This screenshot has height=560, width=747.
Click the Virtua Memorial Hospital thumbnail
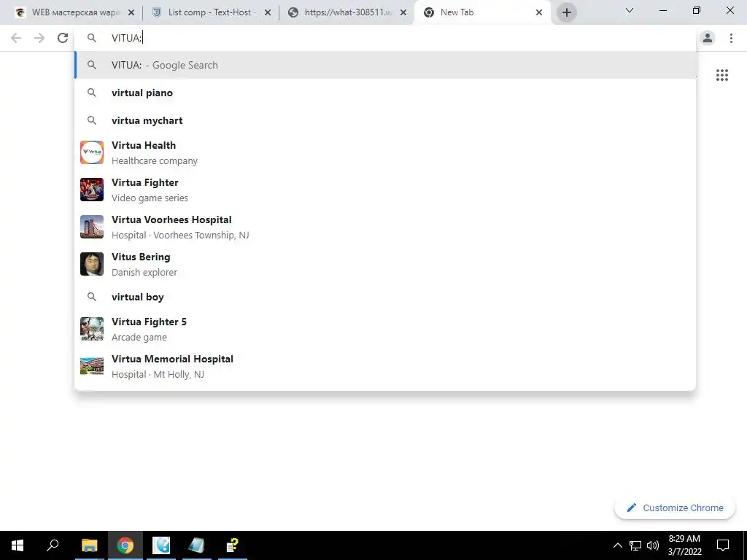(92, 366)
